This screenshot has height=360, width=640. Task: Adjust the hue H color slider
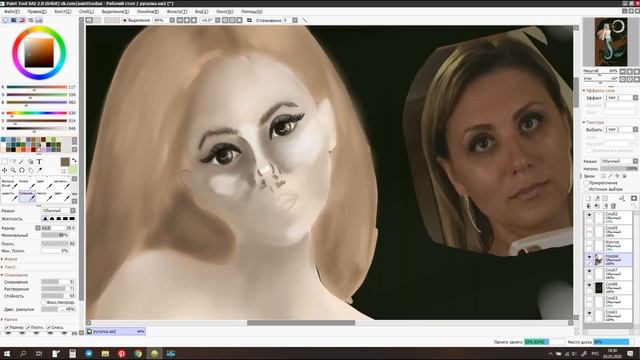(37, 113)
